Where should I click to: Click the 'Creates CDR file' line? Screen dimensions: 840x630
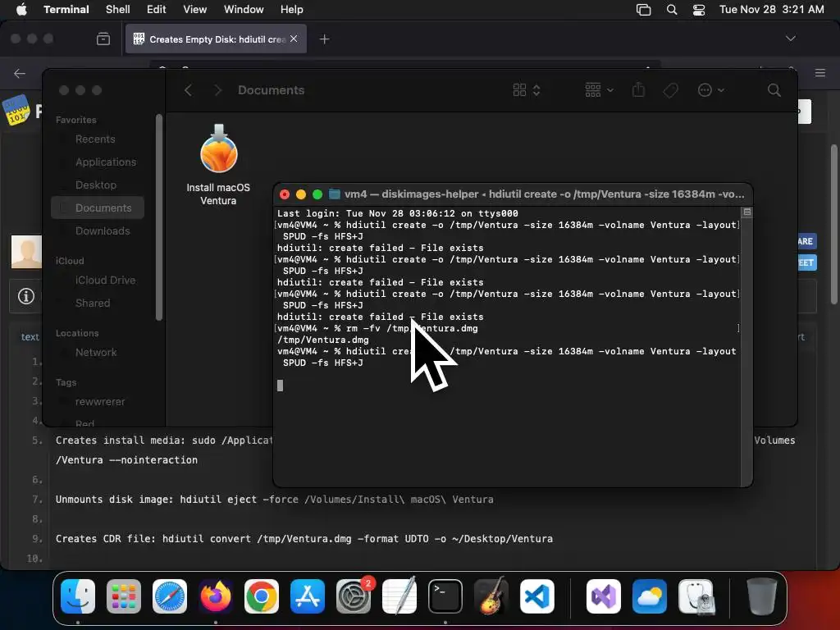304,539
